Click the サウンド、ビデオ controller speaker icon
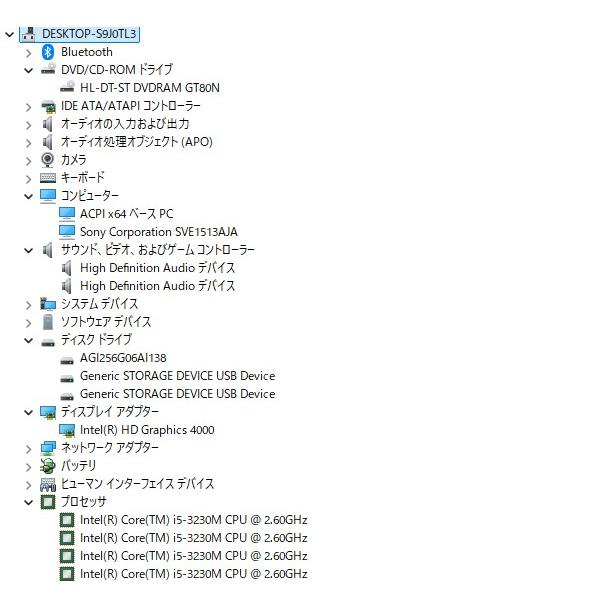Image resolution: width=608 pixels, height=608 pixels. 47,250
